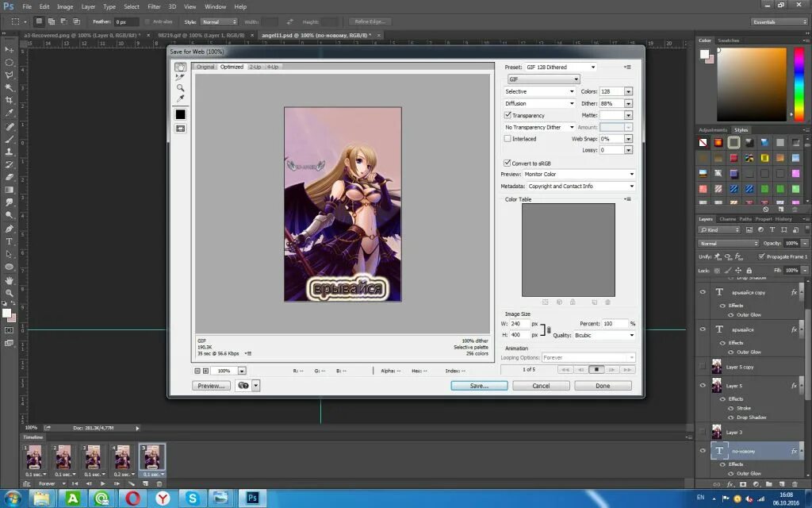Open Skype from the Windows taskbar
812x508 pixels.
[192, 498]
